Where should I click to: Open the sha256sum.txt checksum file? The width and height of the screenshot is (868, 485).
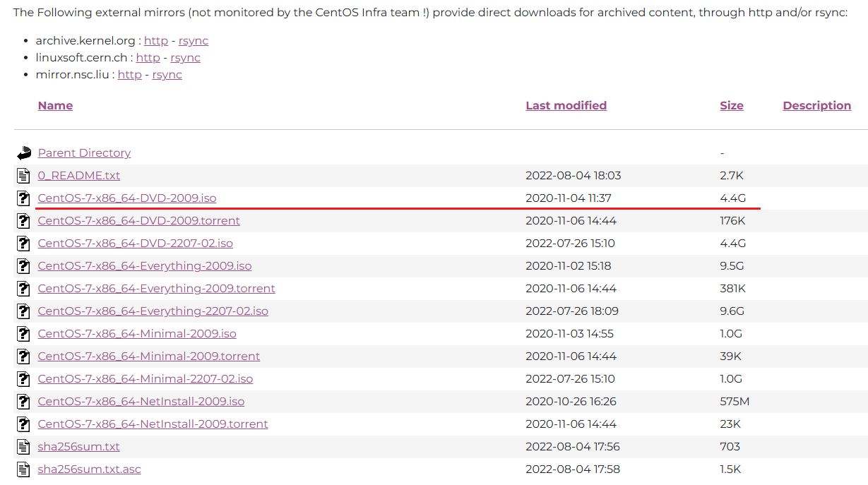coord(79,446)
